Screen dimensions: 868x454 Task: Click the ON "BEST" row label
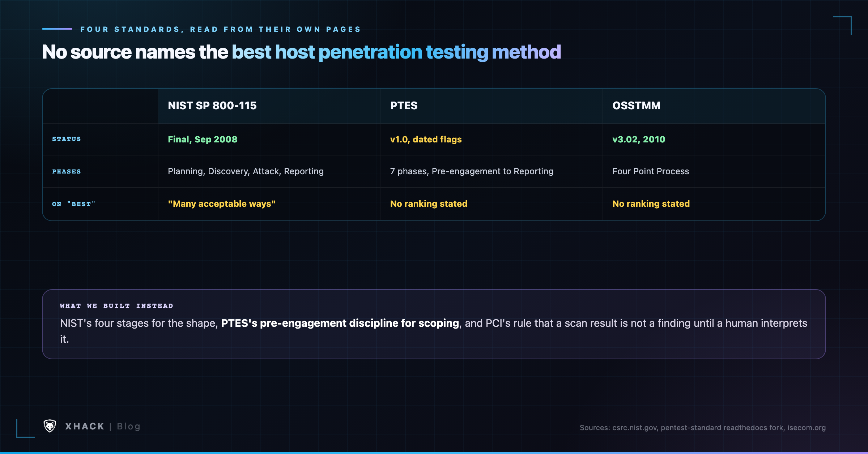coord(74,204)
